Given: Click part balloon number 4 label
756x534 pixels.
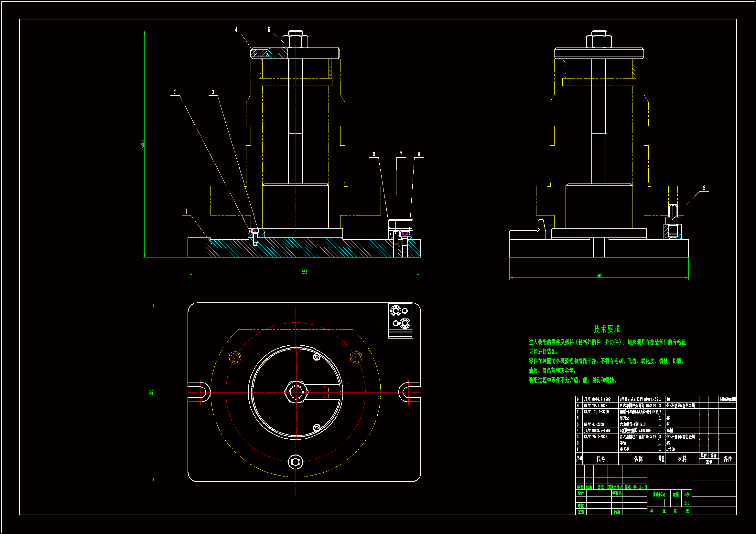Looking at the screenshot, I should tap(236, 30).
